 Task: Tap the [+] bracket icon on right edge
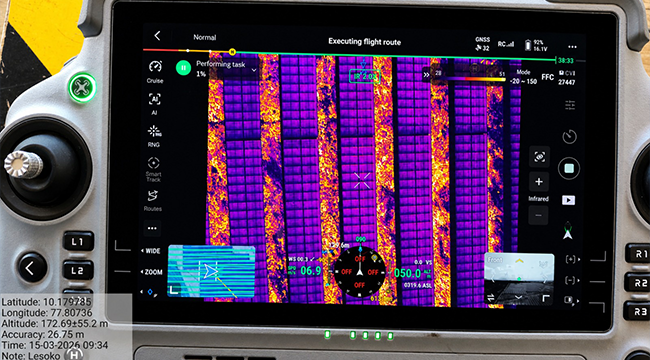[x=571, y=260]
